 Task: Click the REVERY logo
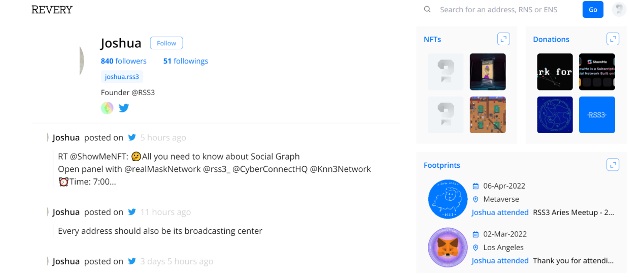click(x=52, y=10)
